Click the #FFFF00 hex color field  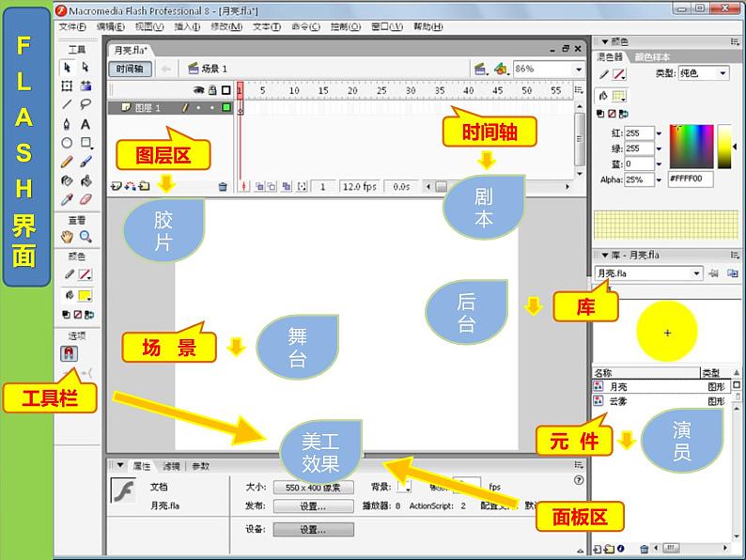(x=691, y=179)
